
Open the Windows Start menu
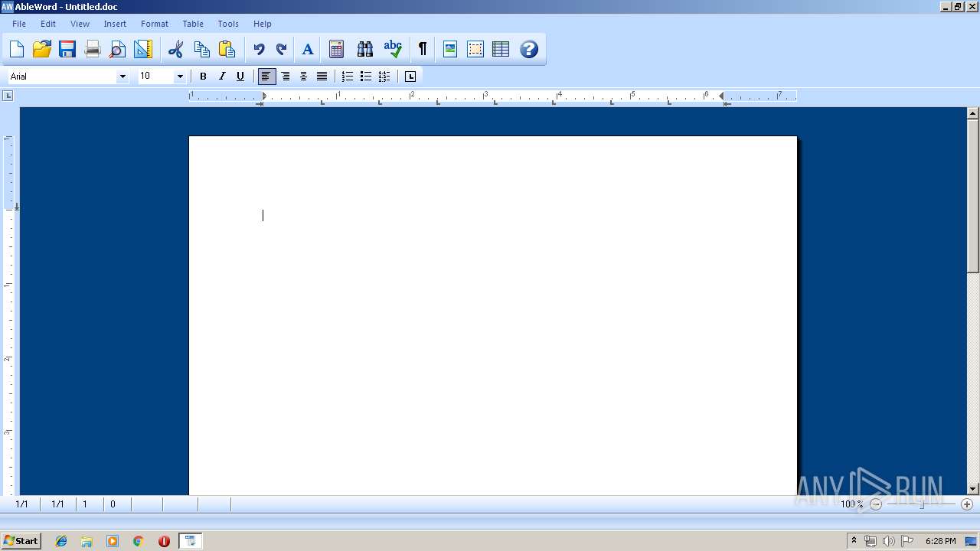point(21,541)
